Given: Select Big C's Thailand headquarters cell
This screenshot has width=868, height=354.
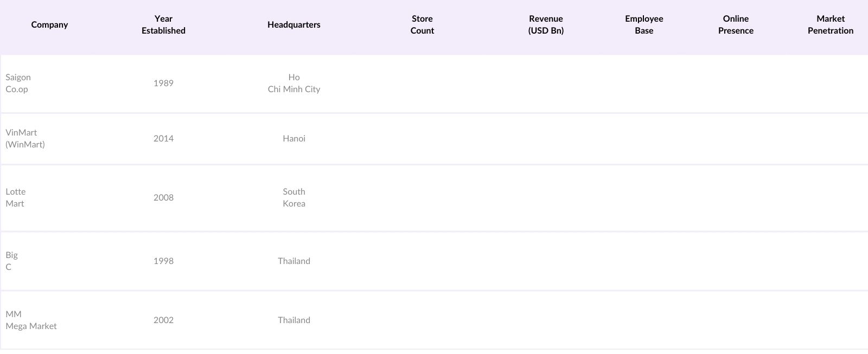Looking at the screenshot, I should [293, 261].
